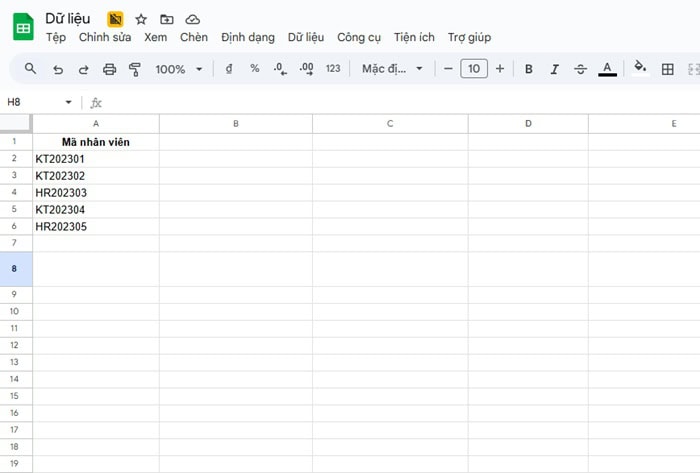
Task: Activate the paint format roller
Action: pos(135,69)
